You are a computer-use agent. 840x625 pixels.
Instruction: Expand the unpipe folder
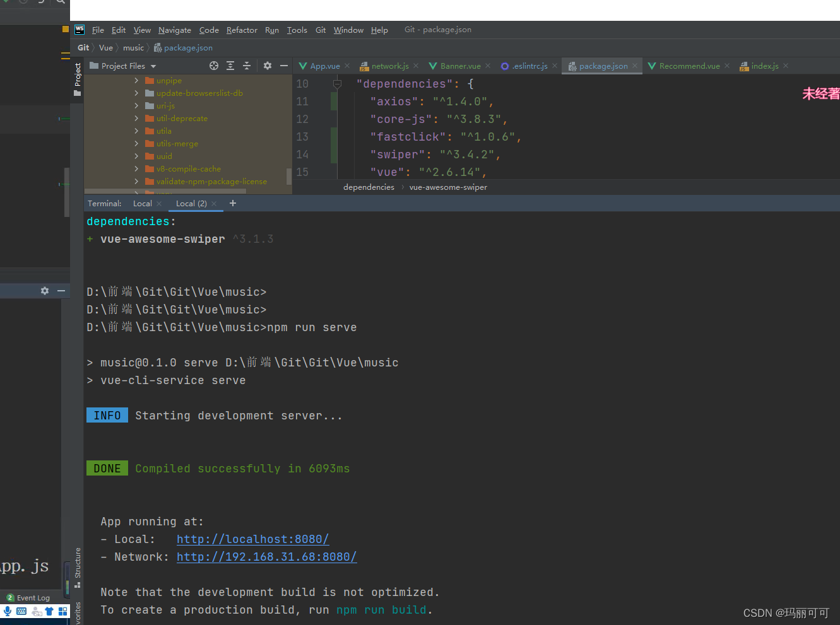(x=136, y=80)
